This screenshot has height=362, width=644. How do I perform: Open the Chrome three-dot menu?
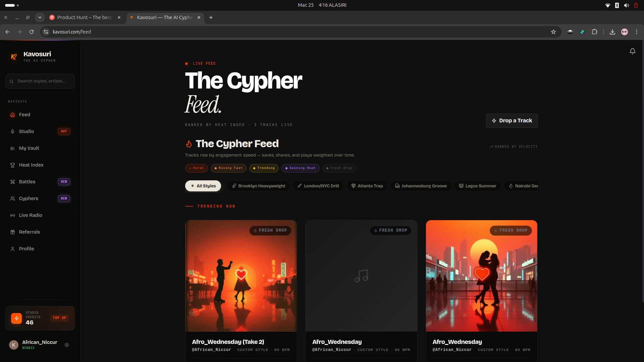click(637, 32)
